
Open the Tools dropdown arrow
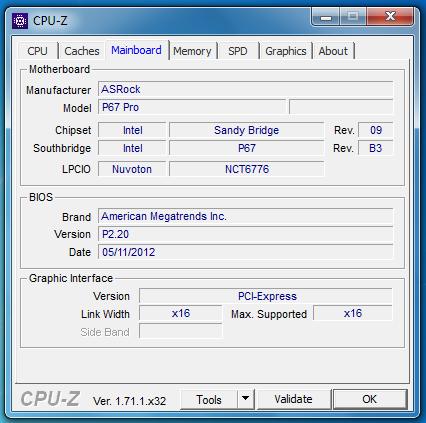(246, 399)
